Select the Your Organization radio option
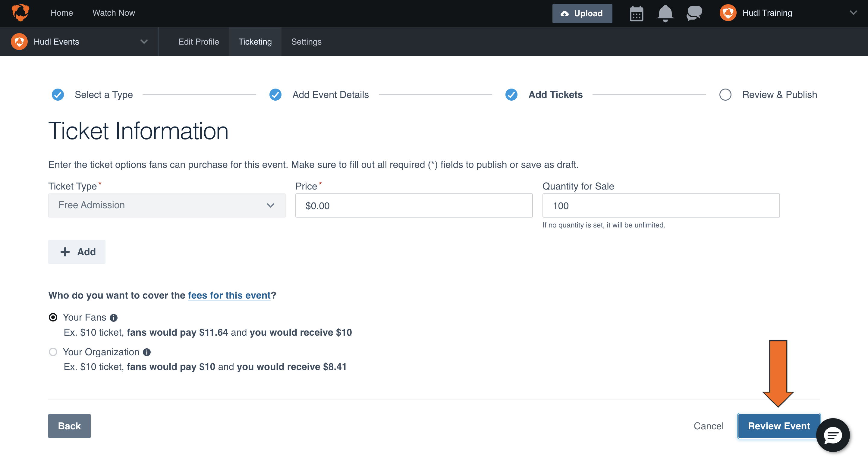Screen dimensions: 868x467 click(x=53, y=352)
